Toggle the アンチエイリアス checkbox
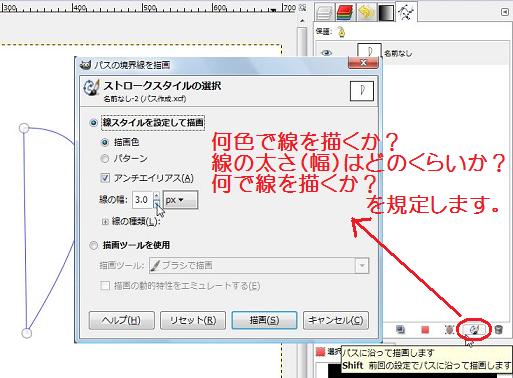The width and height of the screenshot is (513, 378). click(105, 178)
